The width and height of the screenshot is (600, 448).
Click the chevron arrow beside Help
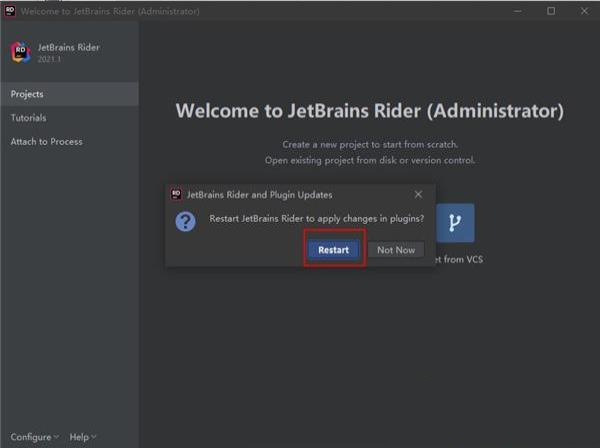coord(94,437)
